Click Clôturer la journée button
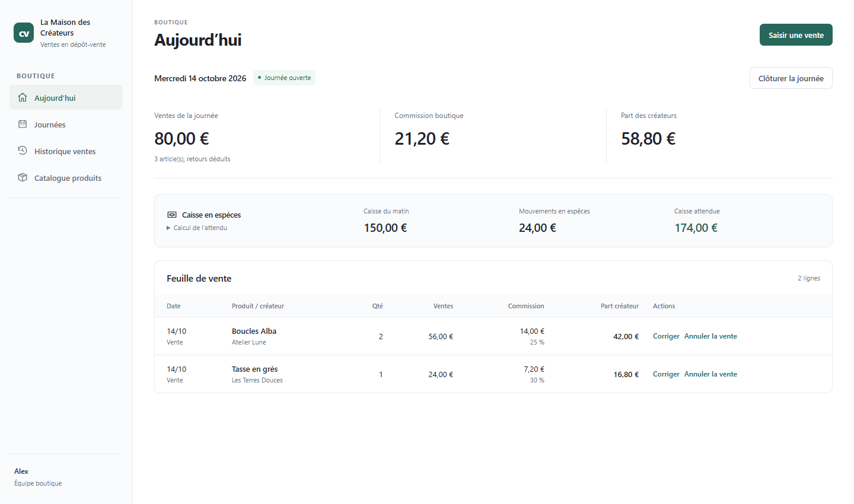The height and width of the screenshot is (504, 854). [x=791, y=78]
